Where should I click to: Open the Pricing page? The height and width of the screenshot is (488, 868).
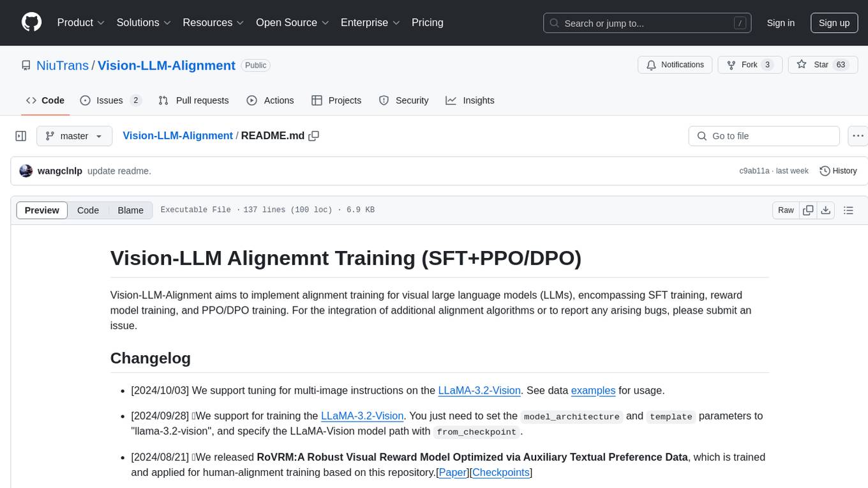pos(428,22)
